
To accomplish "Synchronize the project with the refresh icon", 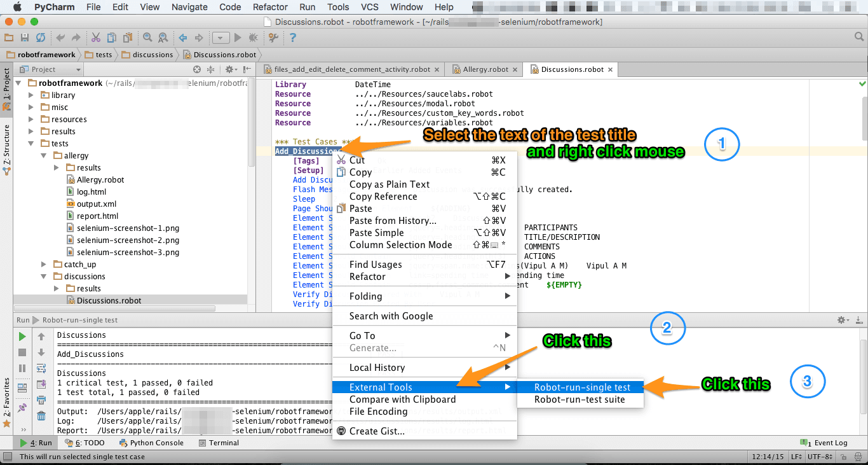I will (40, 37).
